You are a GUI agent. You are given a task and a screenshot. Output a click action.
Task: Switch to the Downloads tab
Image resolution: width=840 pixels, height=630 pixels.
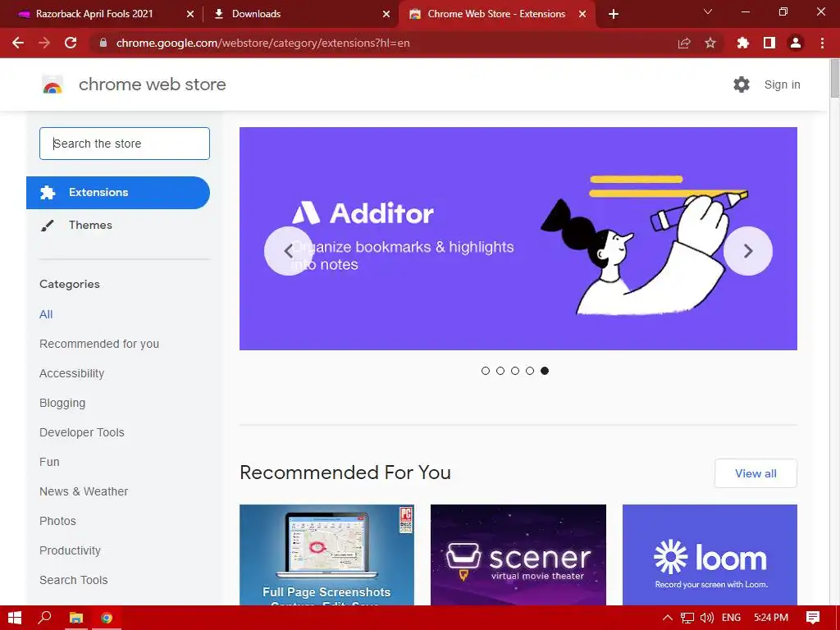click(x=256, y=14)
